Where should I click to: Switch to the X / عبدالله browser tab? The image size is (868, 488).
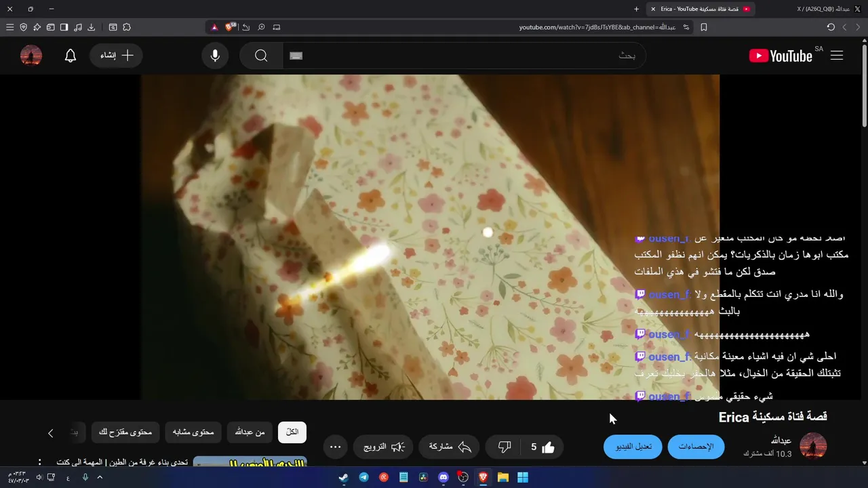pos(828,9)
